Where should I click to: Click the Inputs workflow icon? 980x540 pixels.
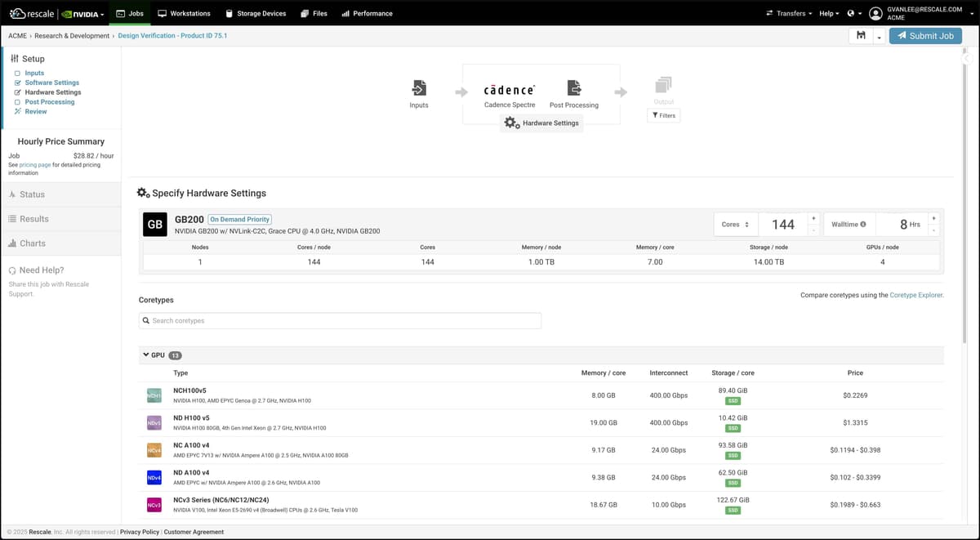point(419,88)
